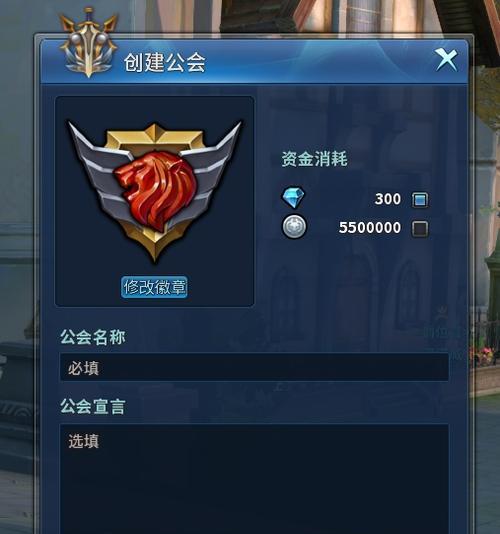Click the golden crown atop the badge
The image size is (500, 534).
[155, 136]
